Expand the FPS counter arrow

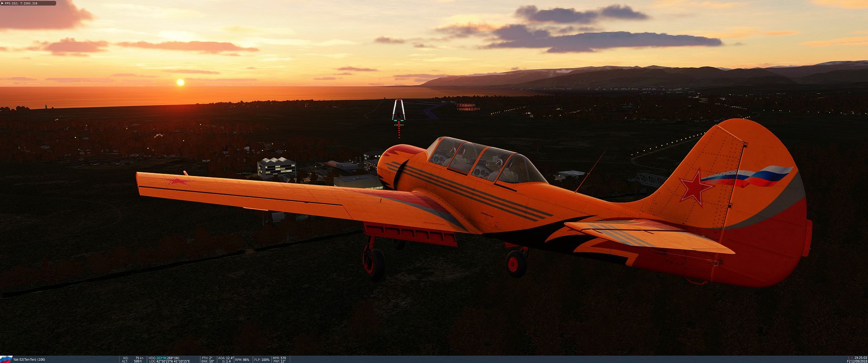pos(2,3)
